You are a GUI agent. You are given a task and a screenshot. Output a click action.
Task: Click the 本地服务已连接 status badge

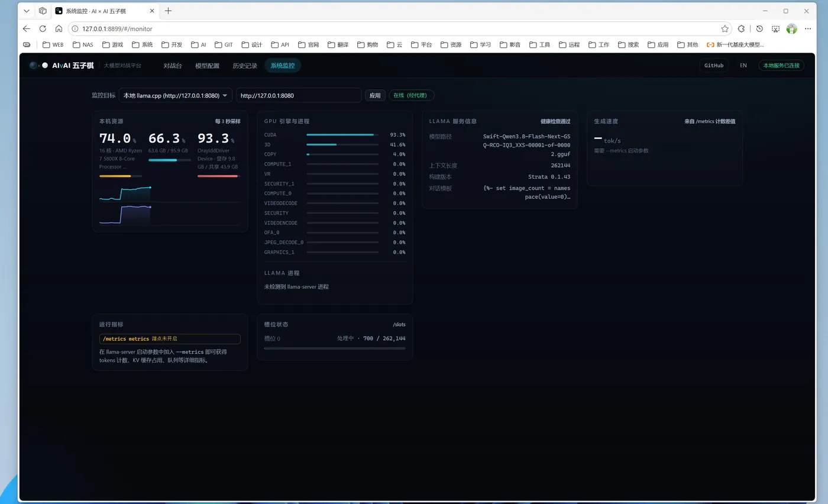[x=781, y=66]
